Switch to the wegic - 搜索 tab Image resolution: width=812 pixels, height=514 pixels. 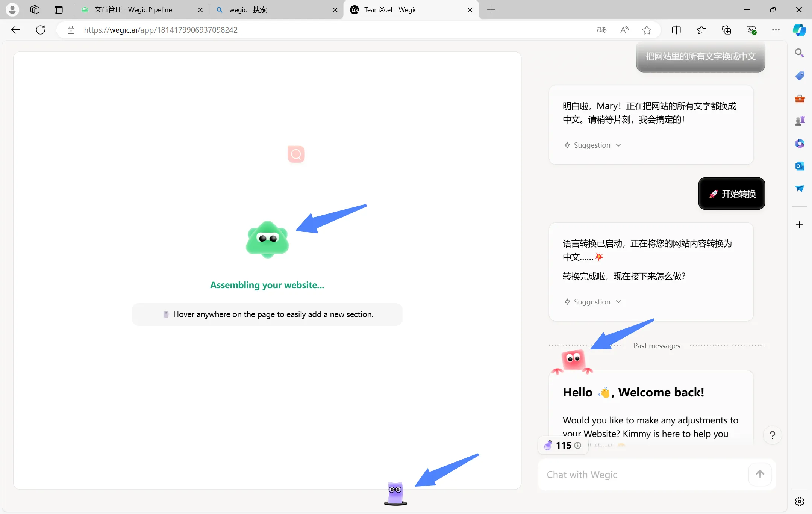click(248, 10)
